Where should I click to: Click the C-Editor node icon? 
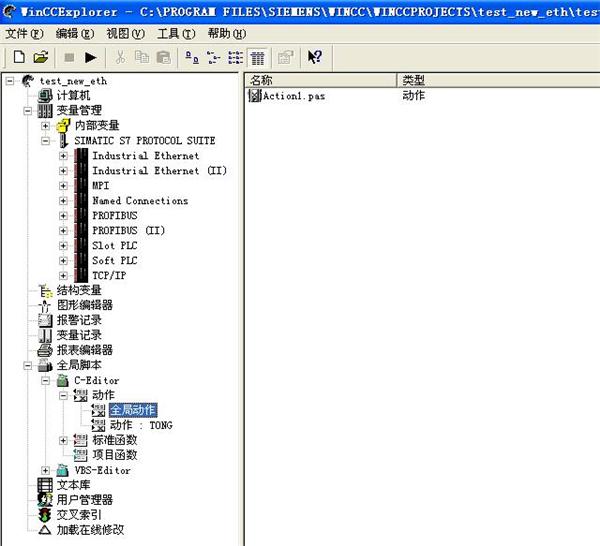[62, 380]
